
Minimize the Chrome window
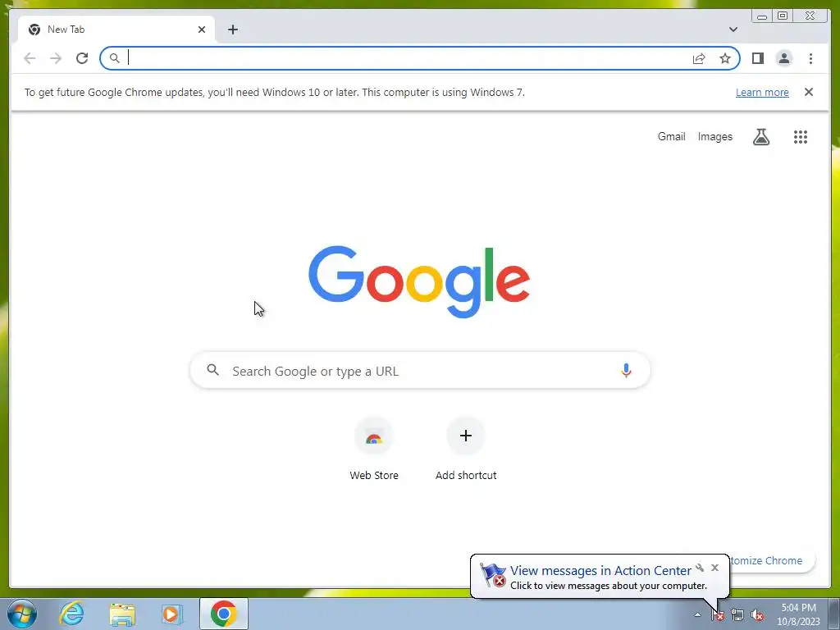(x=762, y=16)
